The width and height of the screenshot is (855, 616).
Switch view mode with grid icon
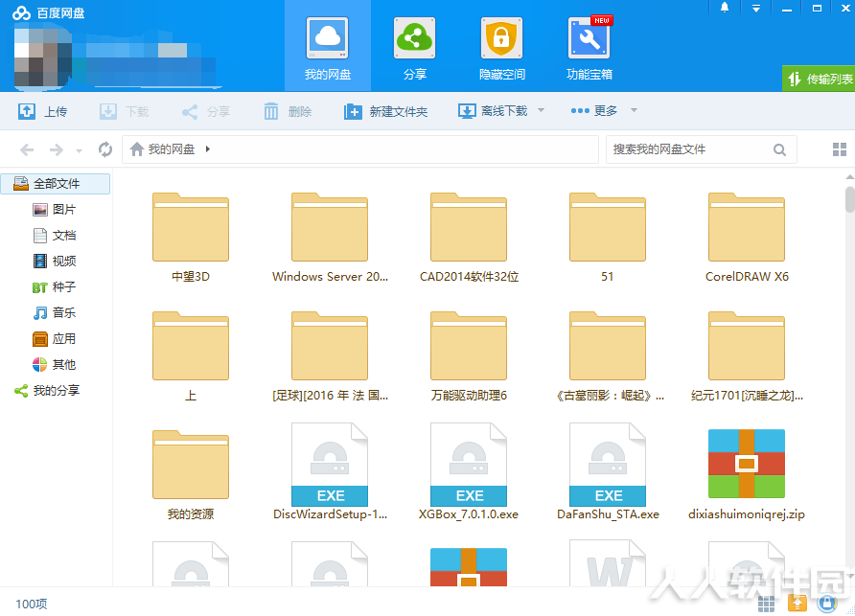[840, 149]
